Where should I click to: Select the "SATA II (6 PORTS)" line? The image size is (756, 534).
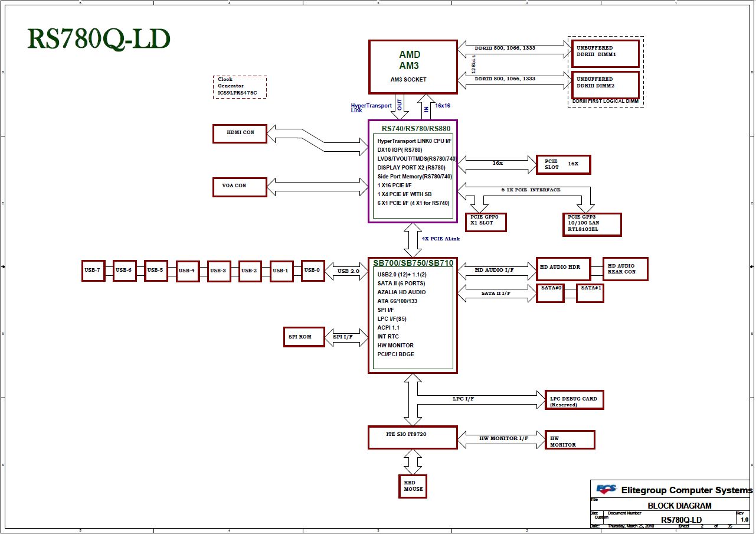tap(401, 283)
